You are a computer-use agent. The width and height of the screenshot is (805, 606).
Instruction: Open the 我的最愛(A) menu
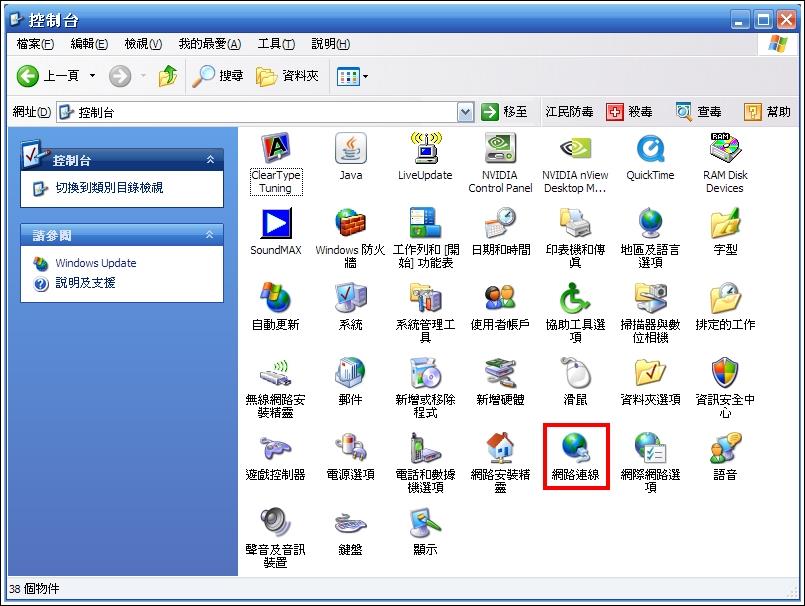point(209,44)
